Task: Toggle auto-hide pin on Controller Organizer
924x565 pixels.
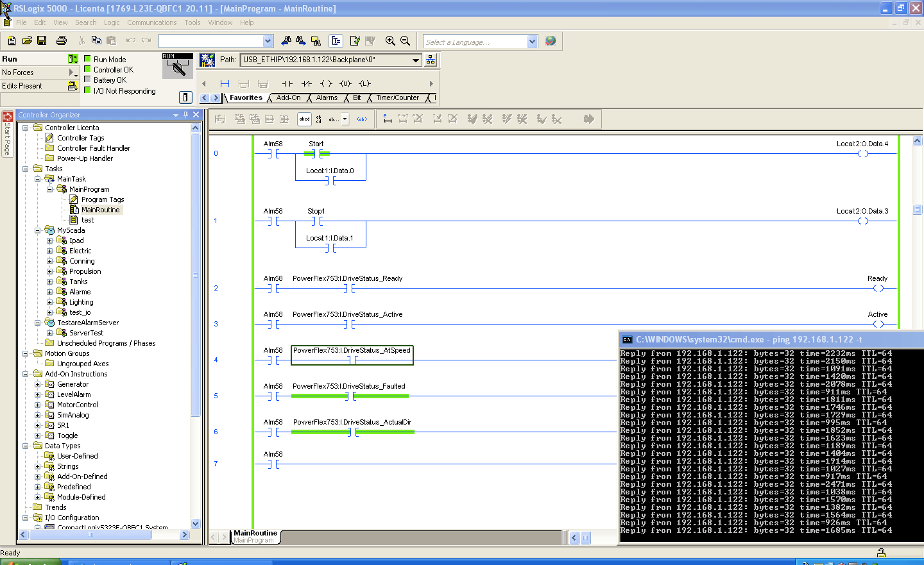Action: click(x=186, y=114)
